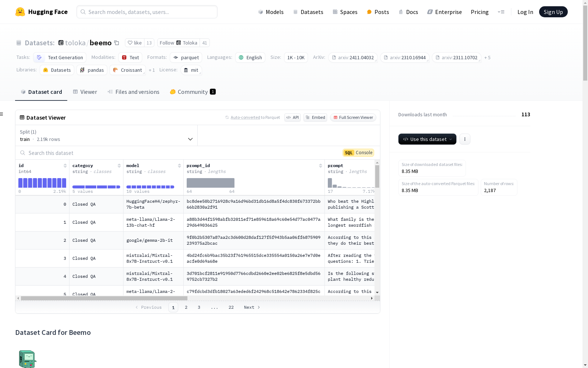Click the Sign Up button

553,12
